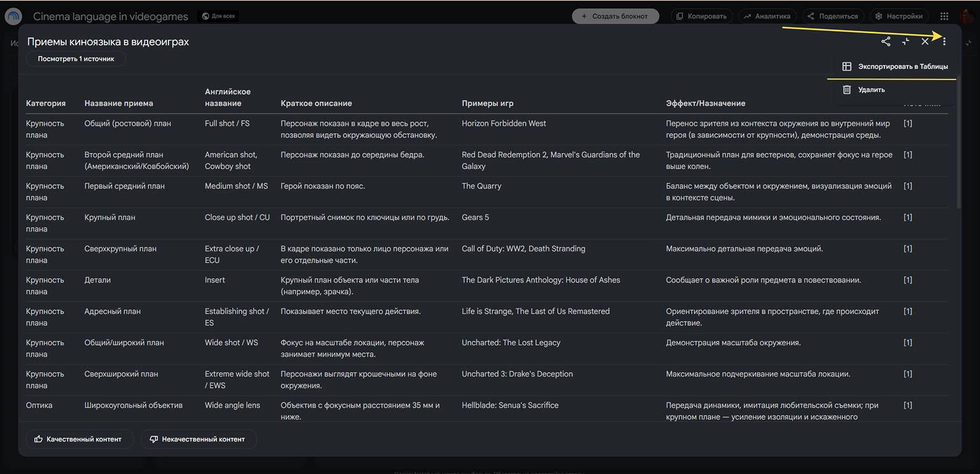Click the 'Категория' column header
Screen dimensions: 980x474
pos(46,103)
